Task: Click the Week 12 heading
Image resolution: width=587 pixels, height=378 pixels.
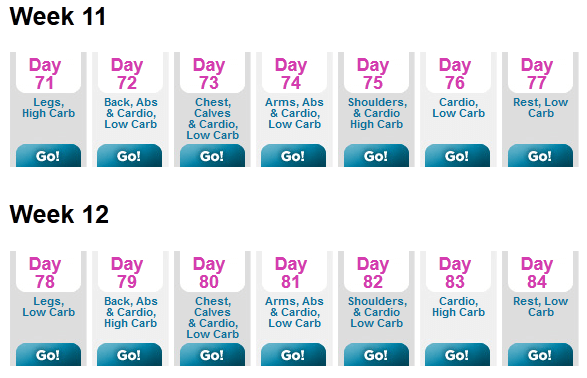Action: pos(59,214)
